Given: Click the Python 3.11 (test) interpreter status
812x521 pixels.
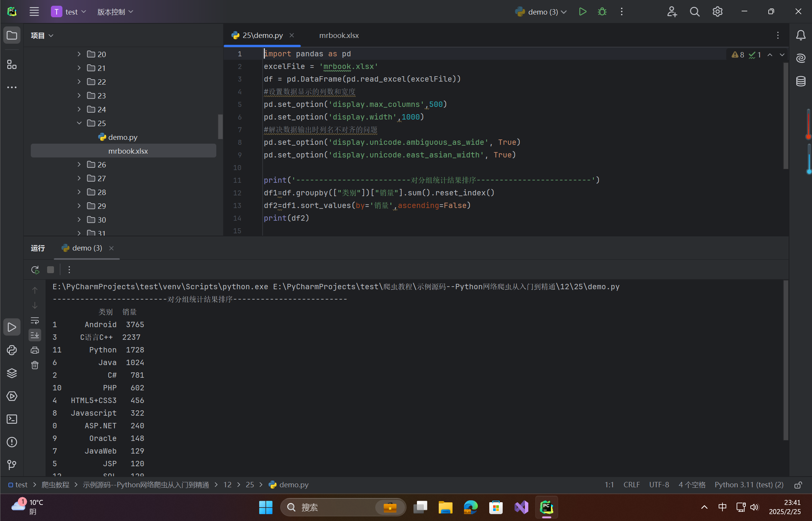Looking at the screenshot, I should pos(749,485).
